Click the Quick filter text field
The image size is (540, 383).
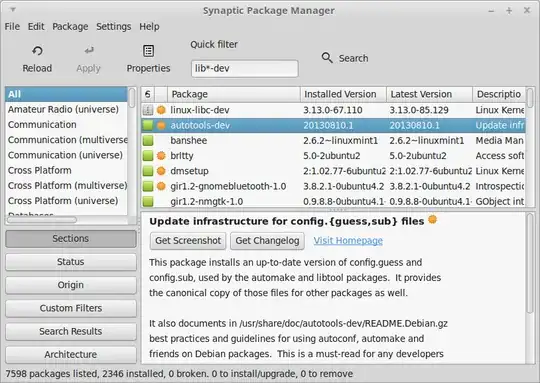pyautogui.click(x=245, y=69)
